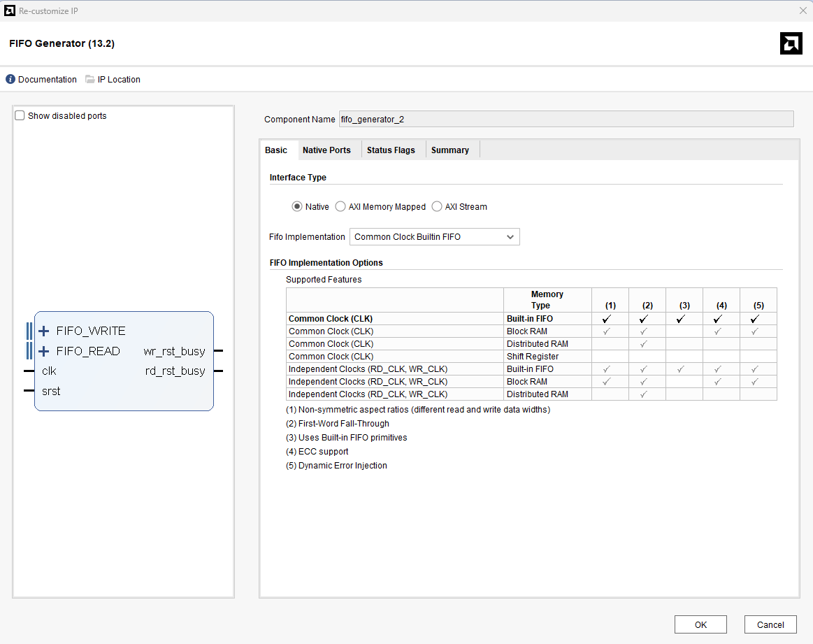Go to the Summary tab
This screenshot has height=644, width=813.
pos(449,150)
